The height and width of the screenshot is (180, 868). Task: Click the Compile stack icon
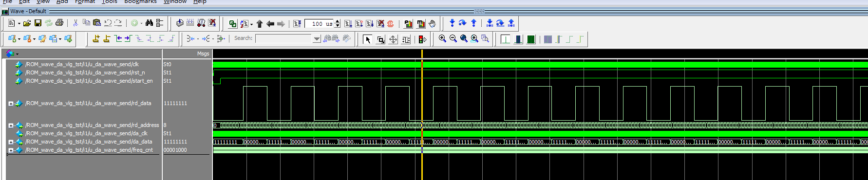(180, 23)
